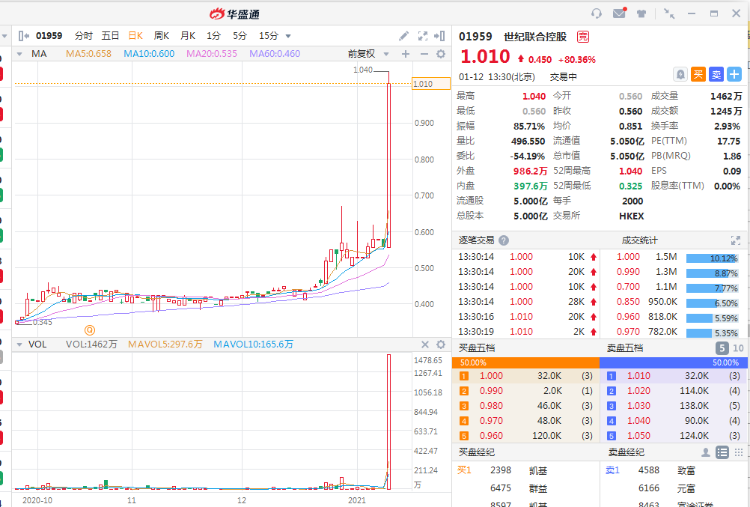Show 5 levels of order book
The image size is (750, 507).
(722, 348)
